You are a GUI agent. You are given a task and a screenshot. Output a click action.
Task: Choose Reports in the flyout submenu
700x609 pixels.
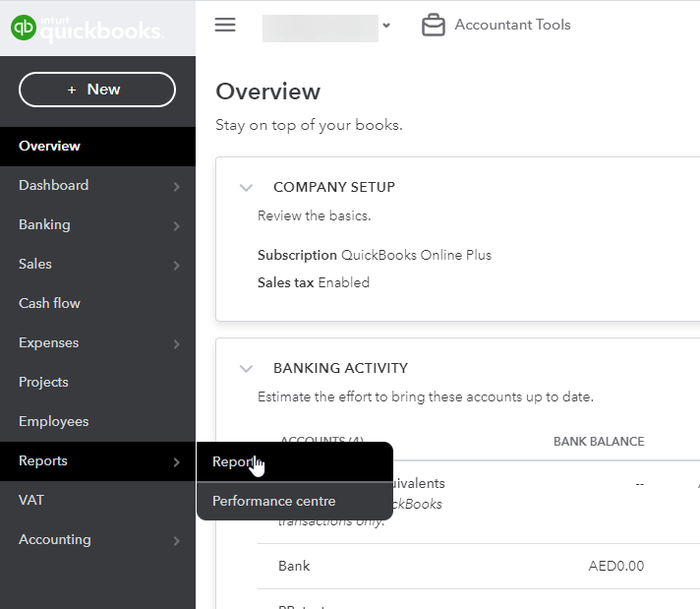[295, 461]
